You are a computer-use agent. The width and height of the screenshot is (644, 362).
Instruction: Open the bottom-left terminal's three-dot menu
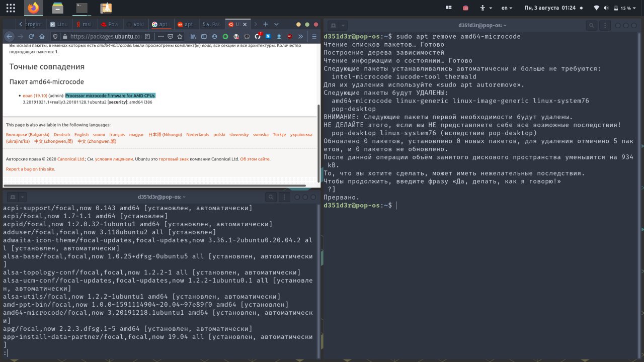coord(285,197)
